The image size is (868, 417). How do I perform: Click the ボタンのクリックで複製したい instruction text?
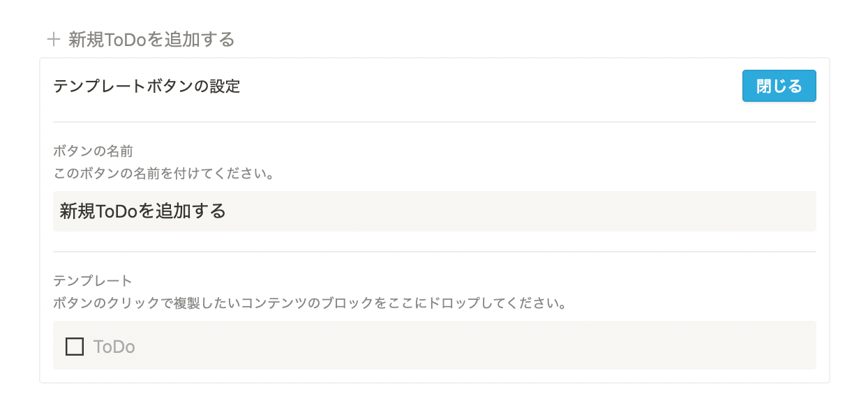[x=140, y=304]
